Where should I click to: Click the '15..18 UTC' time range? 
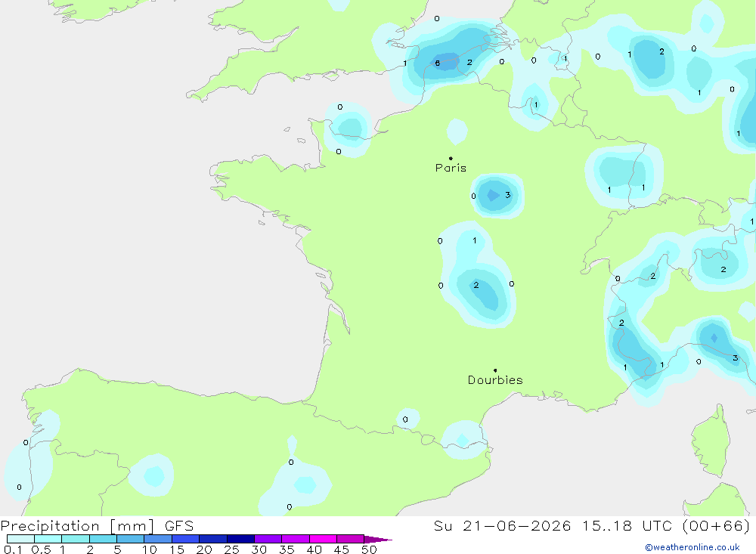pos(627,526)
